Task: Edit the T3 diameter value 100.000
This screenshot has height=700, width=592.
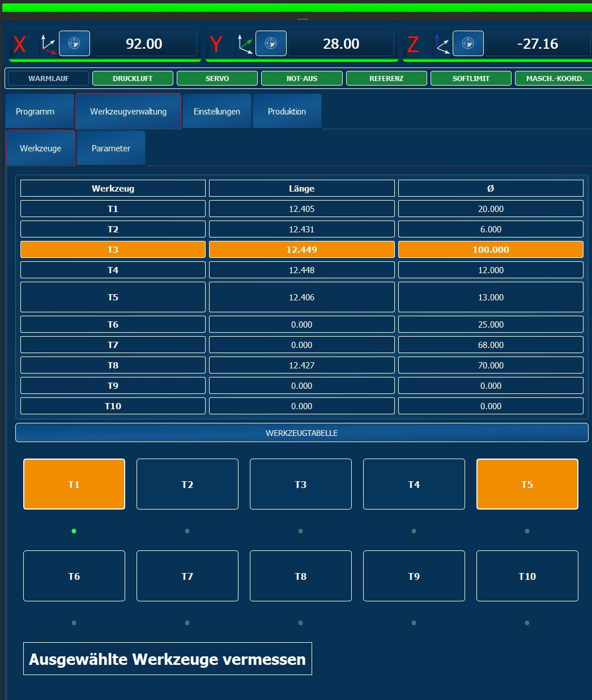Action: 491,249
